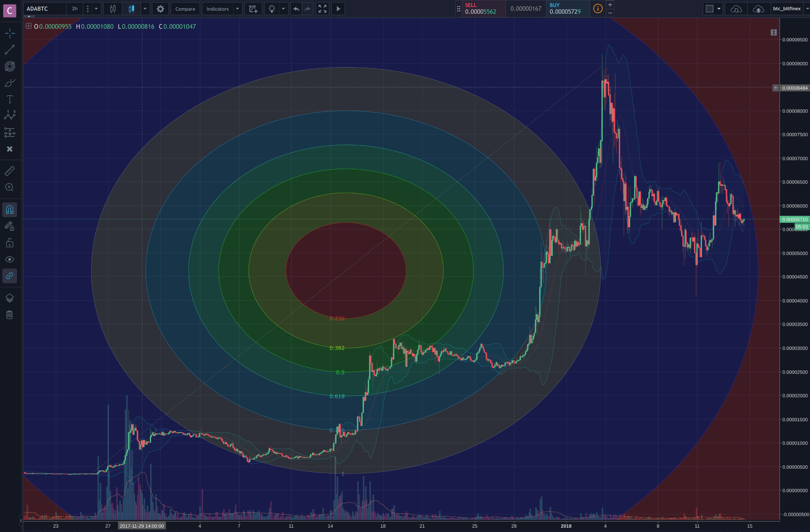This screenshot has height=532, width=810.
Task: Click the layout square icon
Action: coord(709,8)
